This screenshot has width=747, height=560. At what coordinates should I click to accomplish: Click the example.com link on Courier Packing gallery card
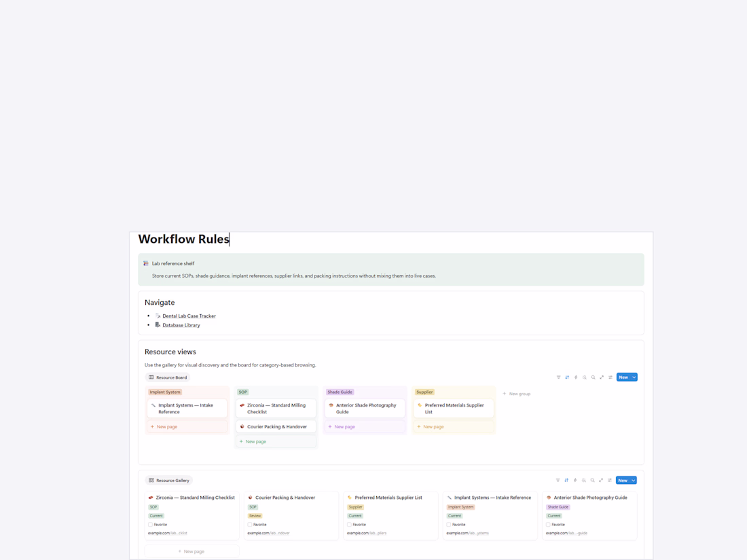coord(268,533)
